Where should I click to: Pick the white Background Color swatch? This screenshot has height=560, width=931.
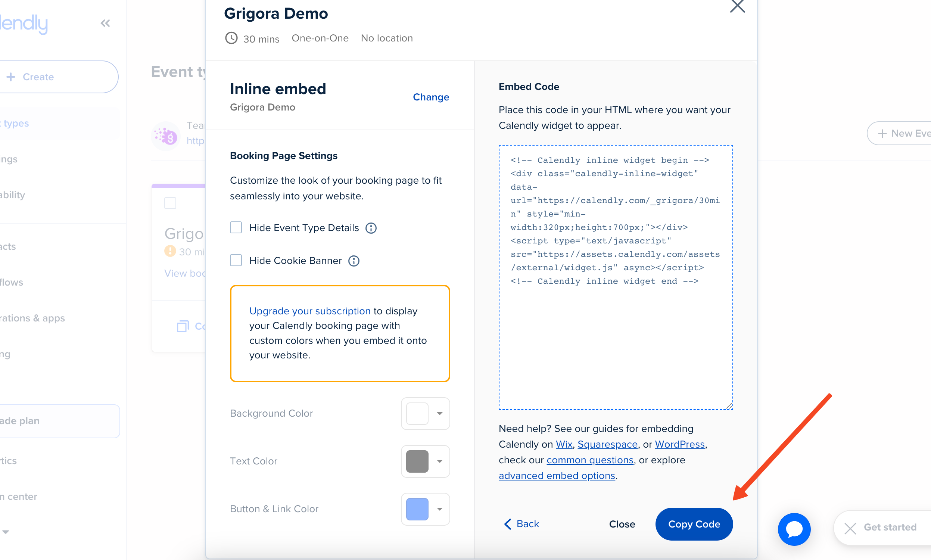417,413
